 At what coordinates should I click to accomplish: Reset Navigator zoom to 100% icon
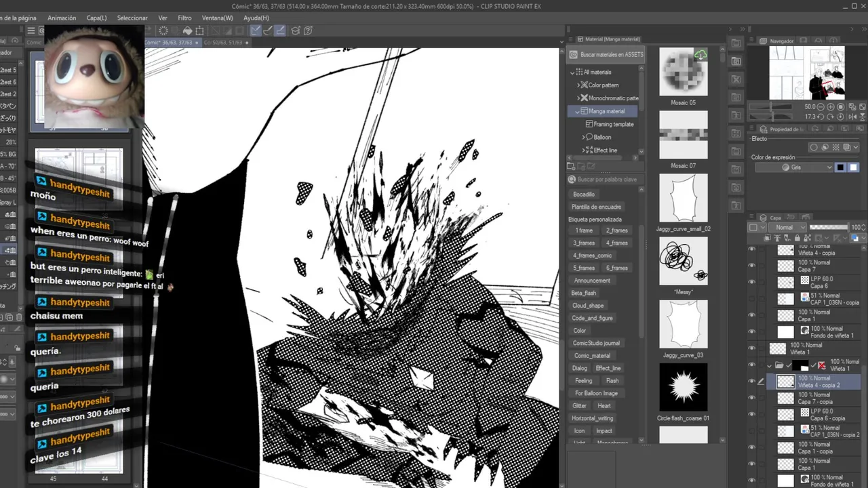[841, 106]
